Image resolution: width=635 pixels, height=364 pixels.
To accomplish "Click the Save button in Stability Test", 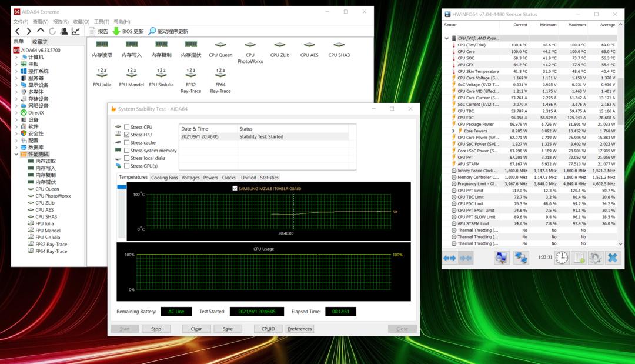I will [228, 329].
